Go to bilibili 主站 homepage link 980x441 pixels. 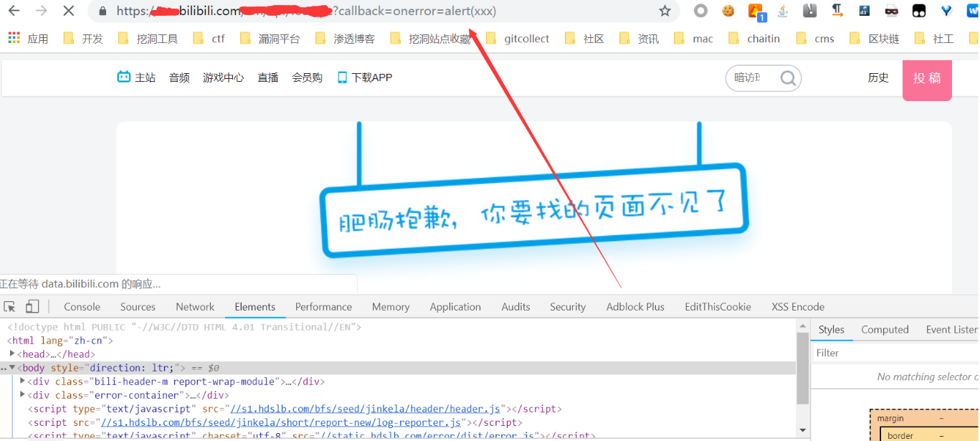(136, 77)
